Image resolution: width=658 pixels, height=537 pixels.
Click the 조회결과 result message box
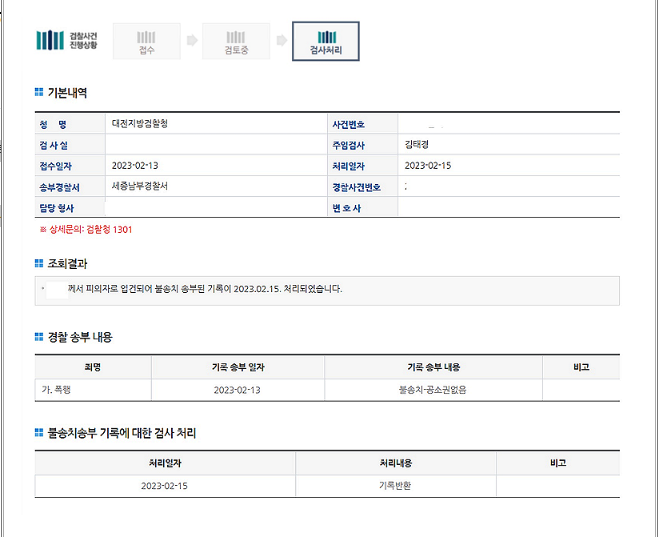326,290
